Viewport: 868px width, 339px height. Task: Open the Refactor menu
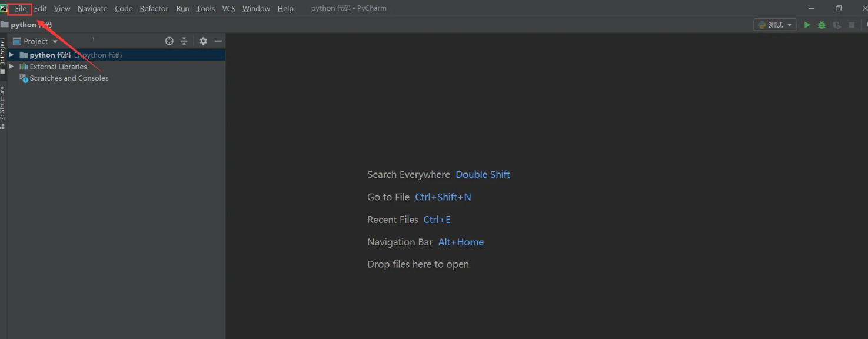coord(154,8)
